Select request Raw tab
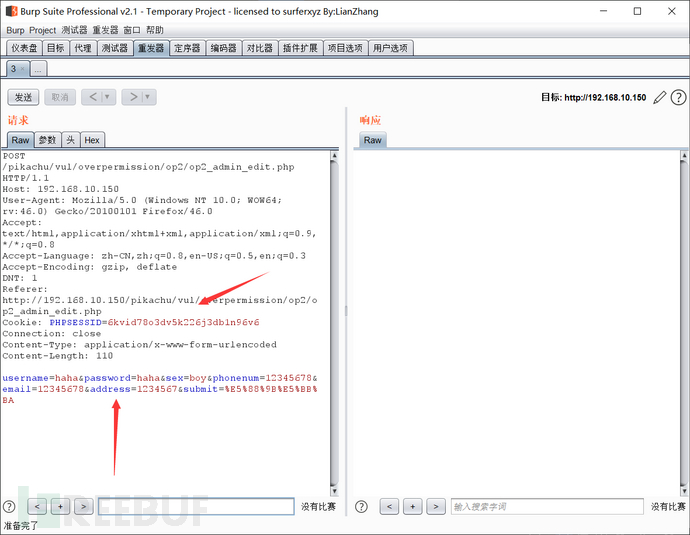The image size is (690, 535). 20,140
